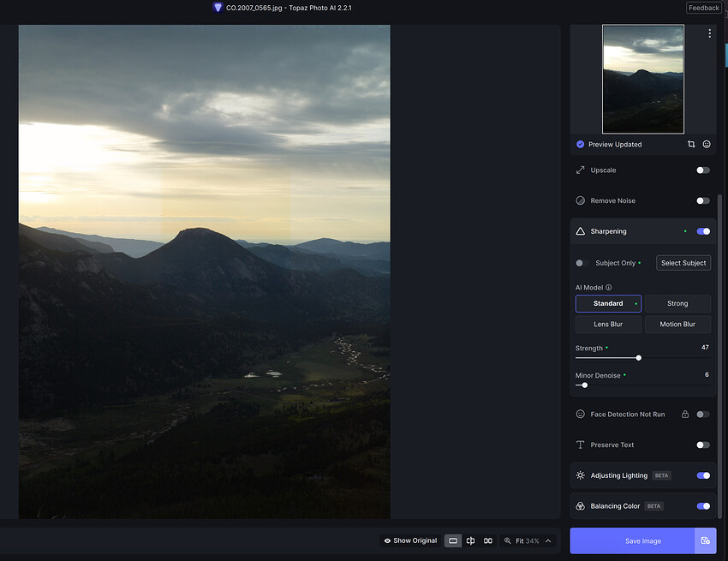
Task: Turn on Remove Noise
Action: pos(702,200)
